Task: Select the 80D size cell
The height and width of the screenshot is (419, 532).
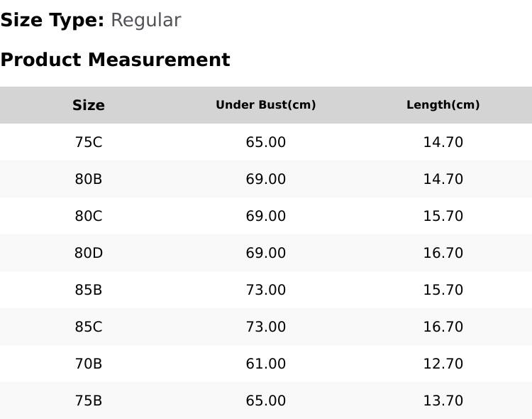Action: [89, 253]
